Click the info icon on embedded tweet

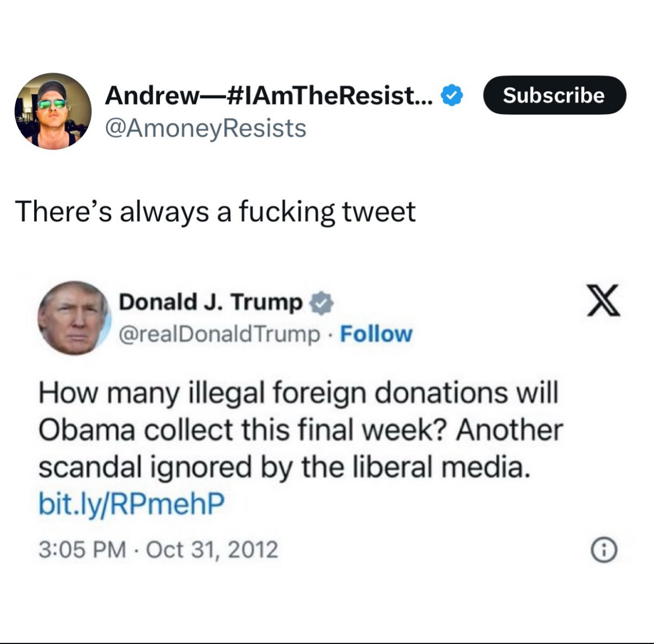click(604, 550)
